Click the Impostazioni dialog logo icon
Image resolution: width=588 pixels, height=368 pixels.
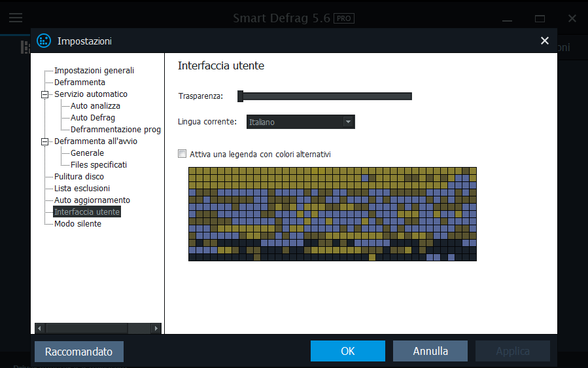point(44,41)
